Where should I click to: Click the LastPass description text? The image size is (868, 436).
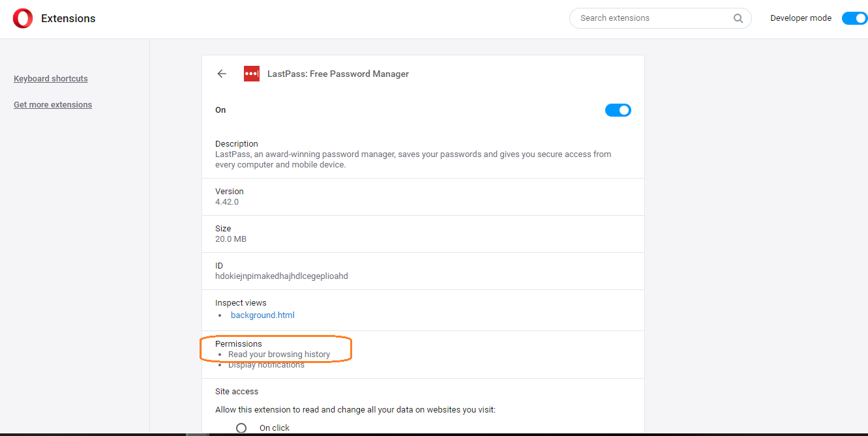[x=413, y=160]
